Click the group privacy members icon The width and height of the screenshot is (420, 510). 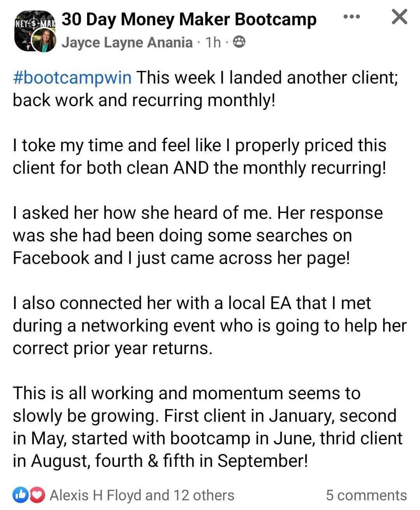tap(239, 42)
